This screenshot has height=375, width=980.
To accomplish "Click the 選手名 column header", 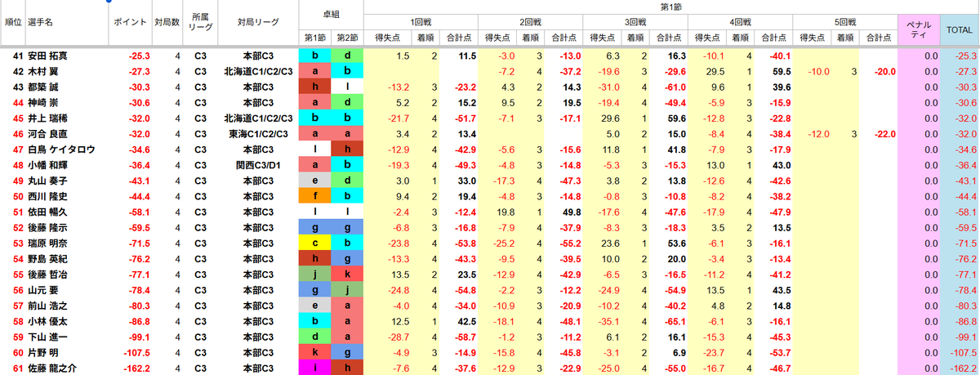I will point(40,22).
